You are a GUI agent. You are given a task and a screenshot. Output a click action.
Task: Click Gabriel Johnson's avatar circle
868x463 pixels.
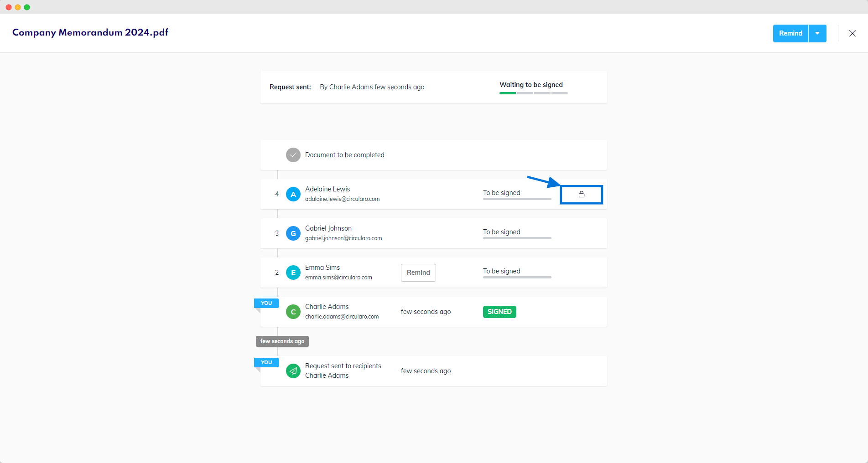pyautogui.click(x=293, y=233)
